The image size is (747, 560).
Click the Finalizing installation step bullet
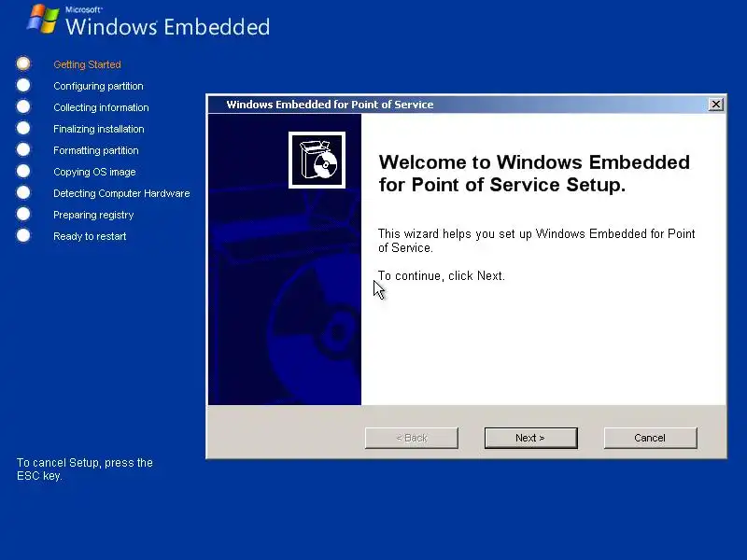tap(23, 128)
